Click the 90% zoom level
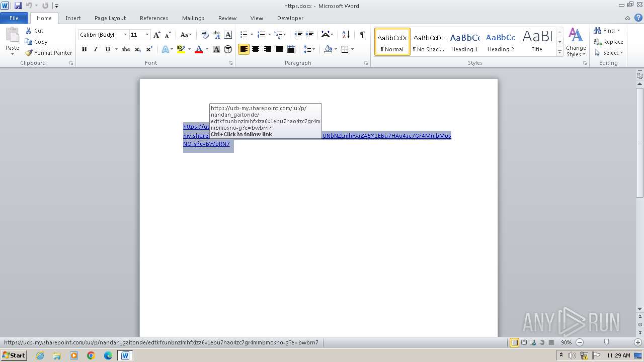 coord(566,342)
